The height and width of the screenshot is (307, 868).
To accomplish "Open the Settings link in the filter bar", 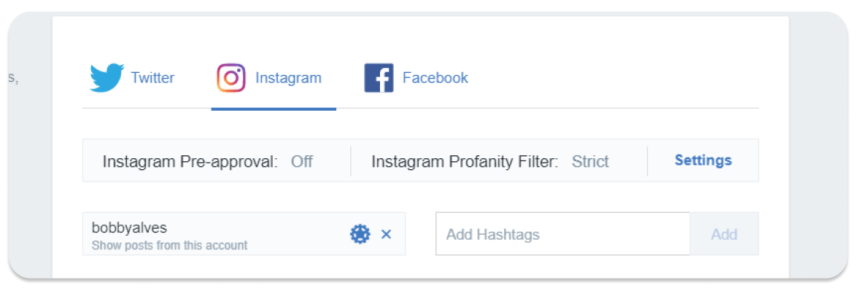I will 703,160.
